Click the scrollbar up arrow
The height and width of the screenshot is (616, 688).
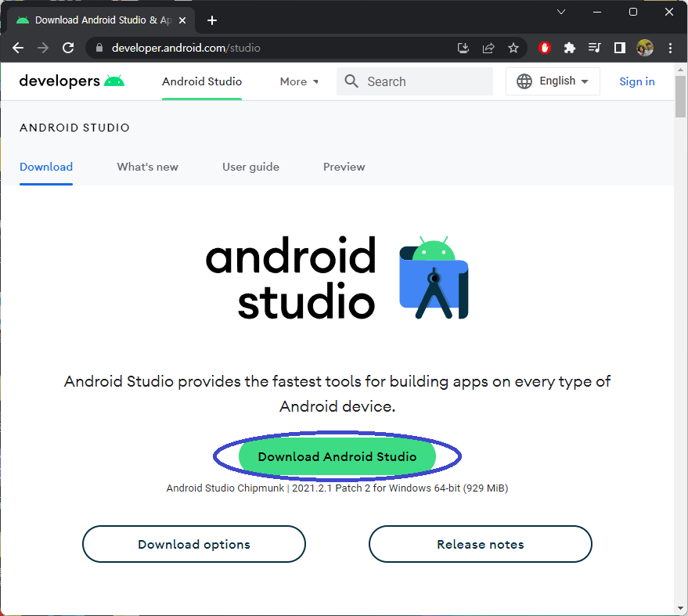coord(680,70)
